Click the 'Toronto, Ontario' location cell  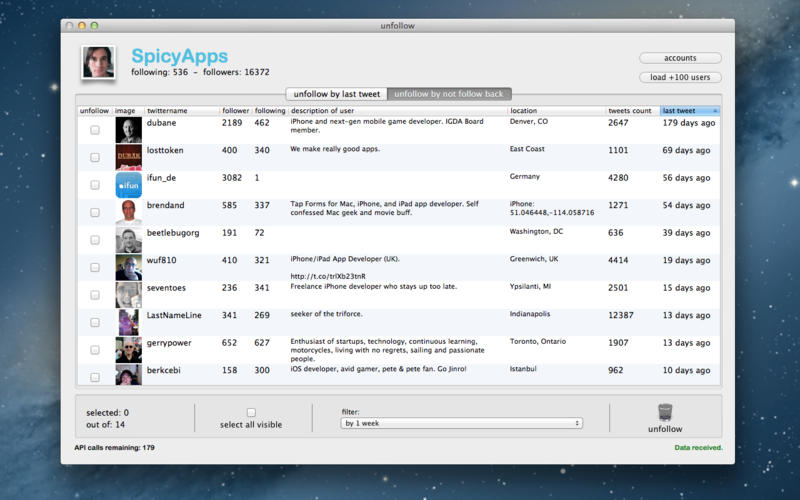coord(538,341)
